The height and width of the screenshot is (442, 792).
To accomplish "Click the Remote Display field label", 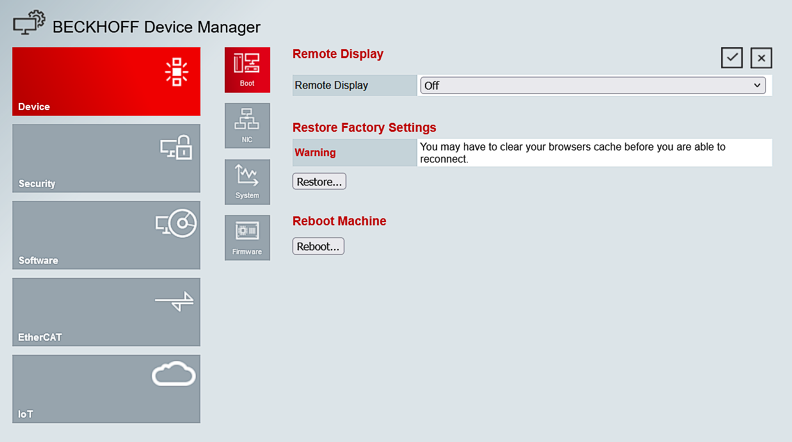I will pos(331,85).
